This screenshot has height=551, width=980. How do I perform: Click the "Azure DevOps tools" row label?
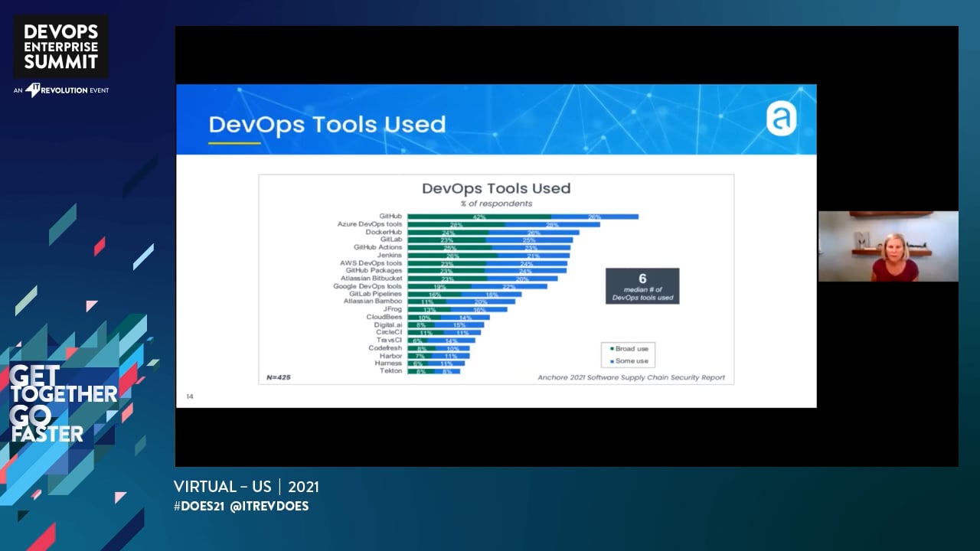click(x=370, y=224)
